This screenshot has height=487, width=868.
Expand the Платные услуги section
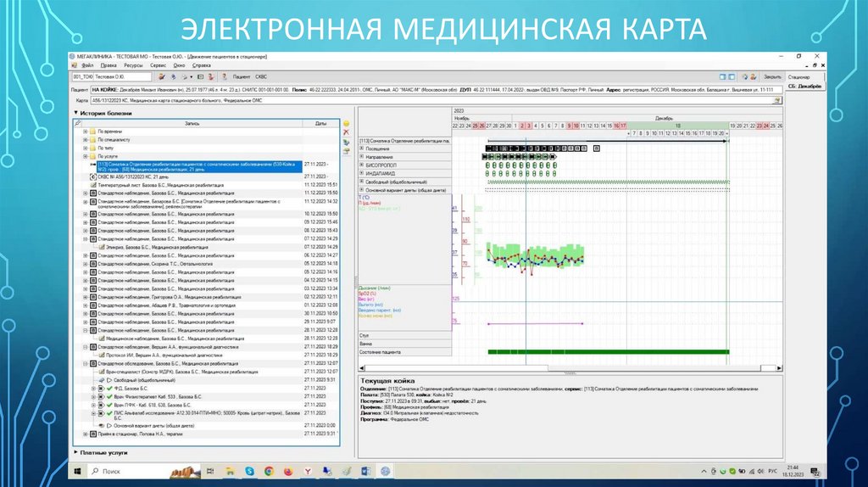tap(75, 452)
